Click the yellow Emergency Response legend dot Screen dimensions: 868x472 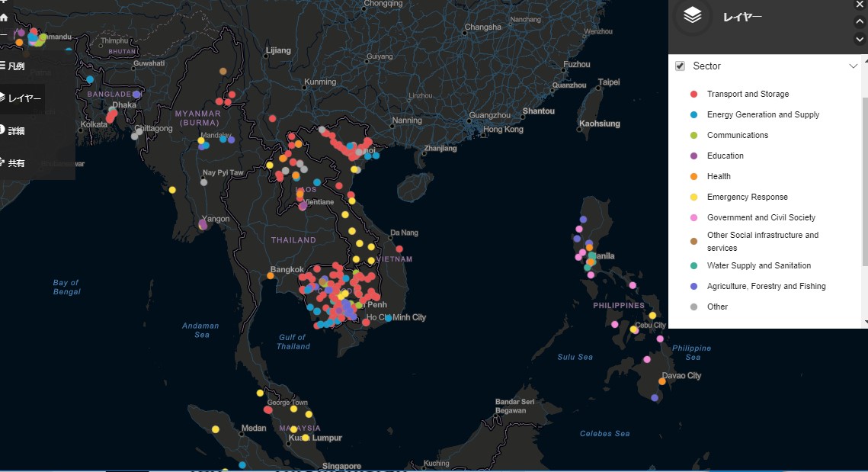pyautogui.click(x=693, y=197)
